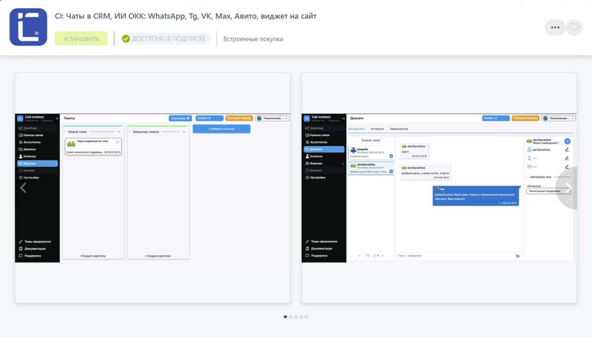Add app to favorites with heart icon
Screen dimensions: 592x364
(x=574, y=27)
